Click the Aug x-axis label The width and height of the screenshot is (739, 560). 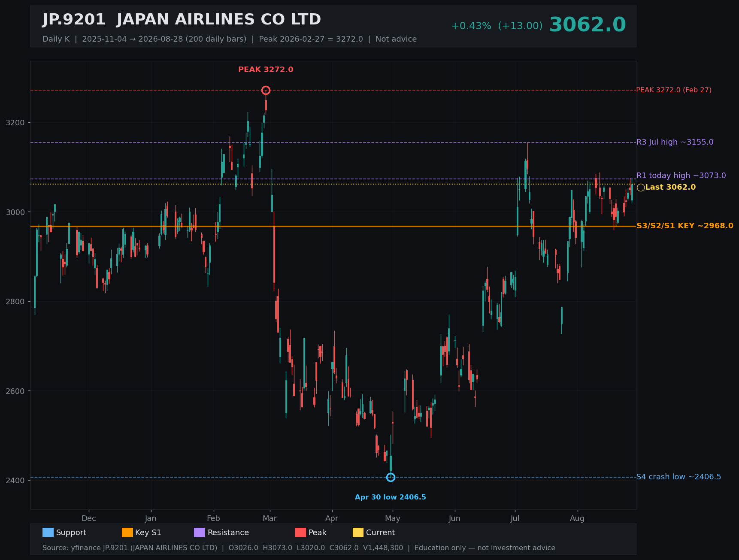pyautogui.click(x=577, y=518)
